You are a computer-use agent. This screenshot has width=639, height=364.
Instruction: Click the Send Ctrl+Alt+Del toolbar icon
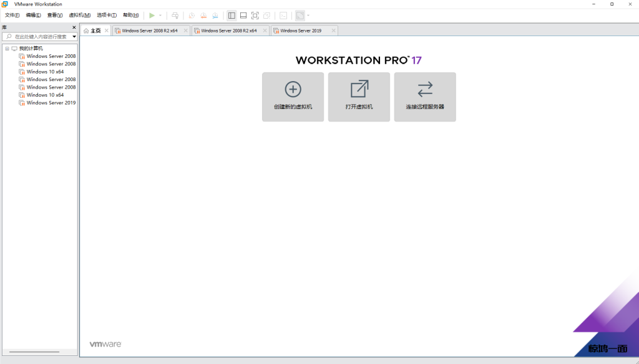click(175, 16)
